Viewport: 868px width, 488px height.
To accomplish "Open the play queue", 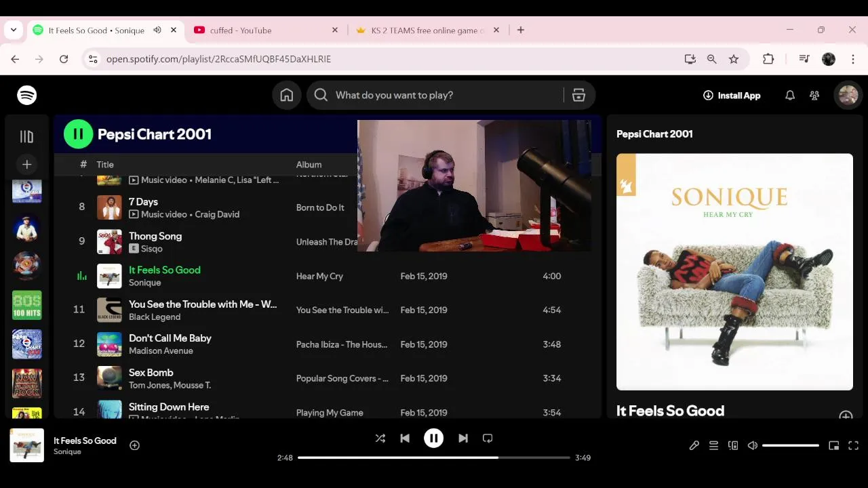I will (713, 445).
